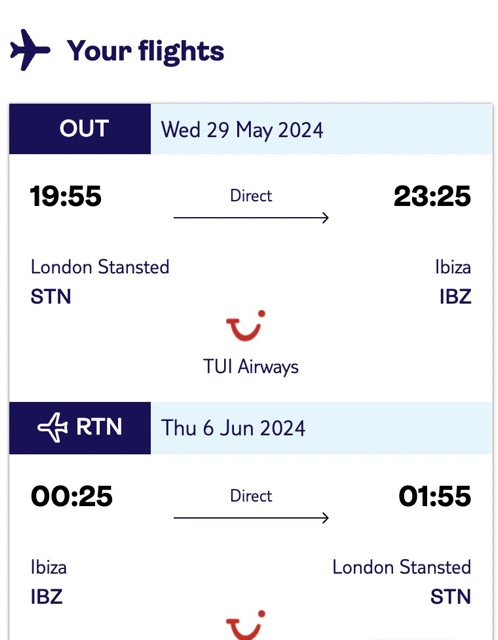Click the airplane icon beside Your flights
This screenshot has width=498, height=640.
tap(30, 50)
